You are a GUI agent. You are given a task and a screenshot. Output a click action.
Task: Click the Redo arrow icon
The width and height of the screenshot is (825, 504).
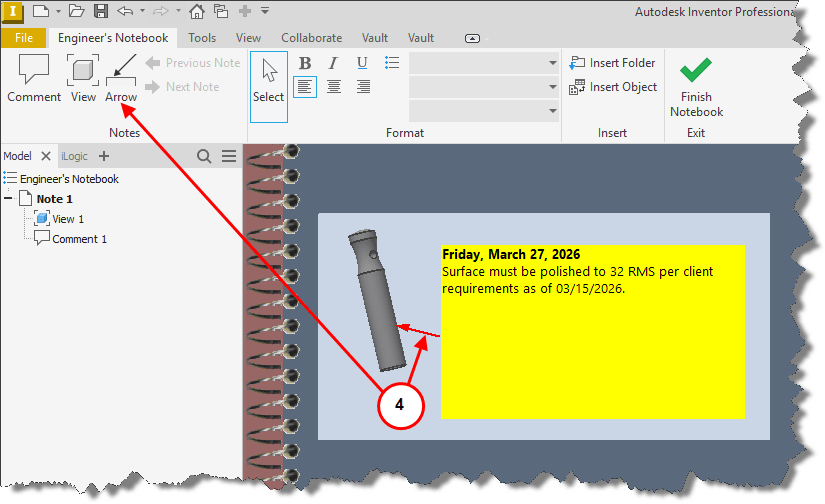click(160, 11)
